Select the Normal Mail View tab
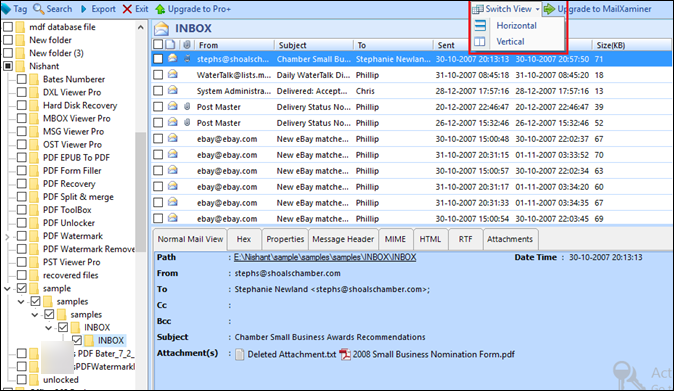The image size is (674, 391). tap(190, 239)
